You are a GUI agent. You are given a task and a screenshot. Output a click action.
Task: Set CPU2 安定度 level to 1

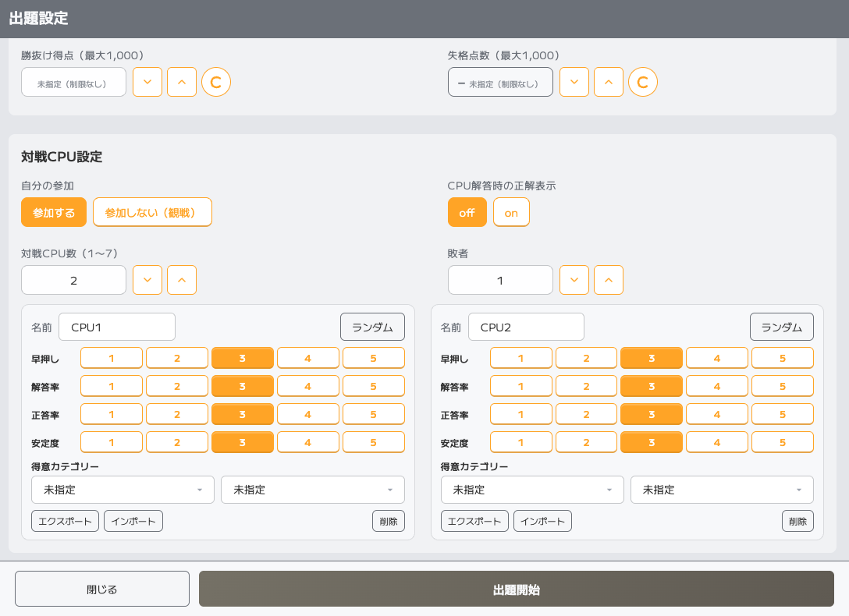point(521,442)
